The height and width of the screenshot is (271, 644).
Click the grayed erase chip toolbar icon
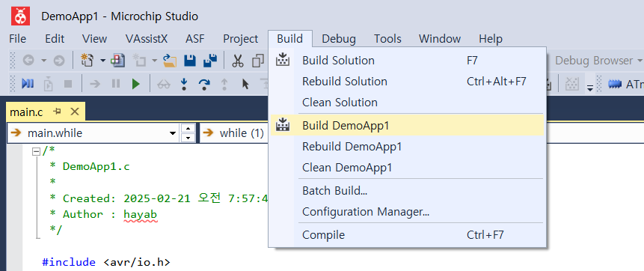[x=572, y=84]
